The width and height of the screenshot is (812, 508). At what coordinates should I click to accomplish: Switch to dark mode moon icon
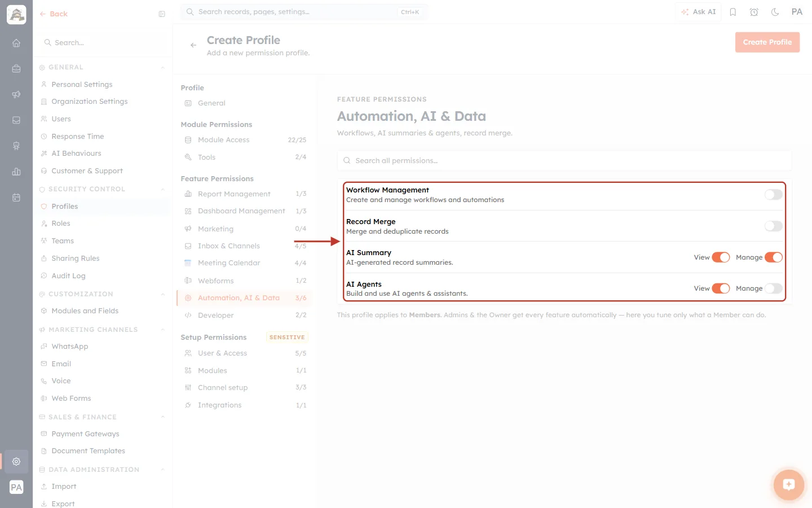tap(775, 12)
